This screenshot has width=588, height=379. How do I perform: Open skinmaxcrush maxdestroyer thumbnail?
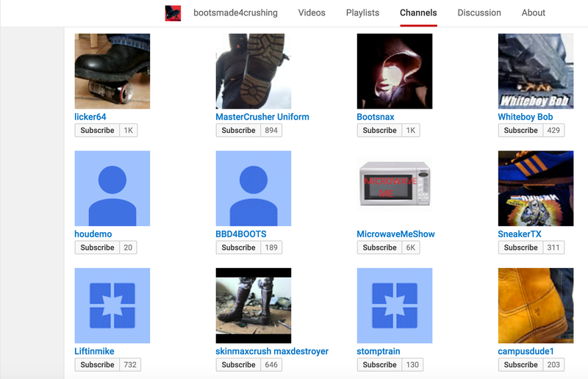tap(254, 306)
